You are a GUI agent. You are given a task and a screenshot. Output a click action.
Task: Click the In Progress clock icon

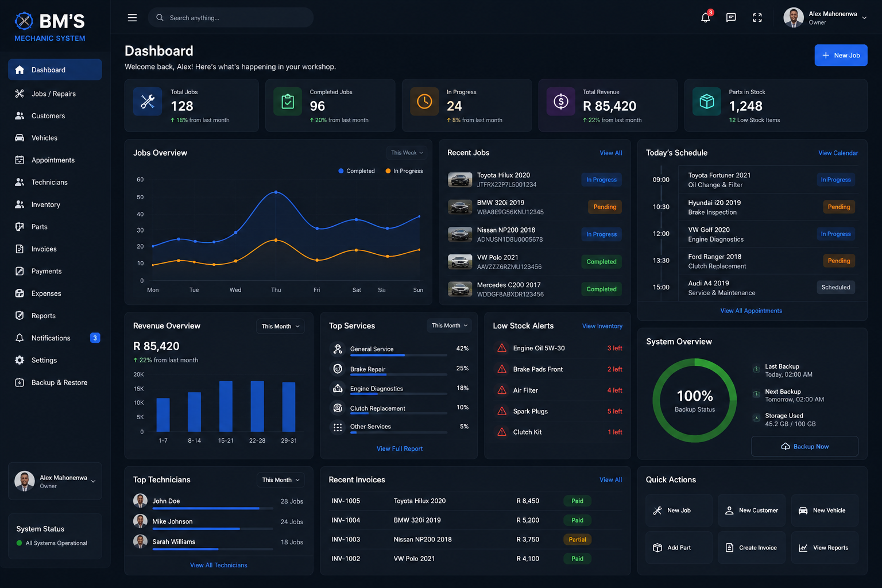(x=424, y=102)
